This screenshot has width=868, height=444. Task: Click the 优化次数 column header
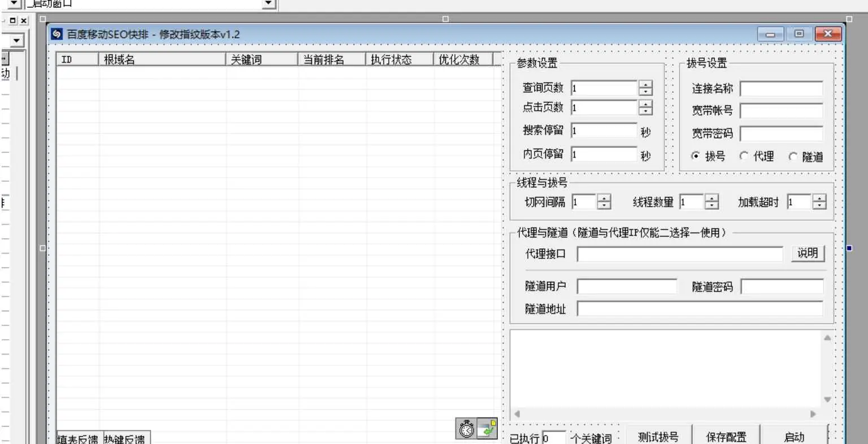(x=463, y=59)
